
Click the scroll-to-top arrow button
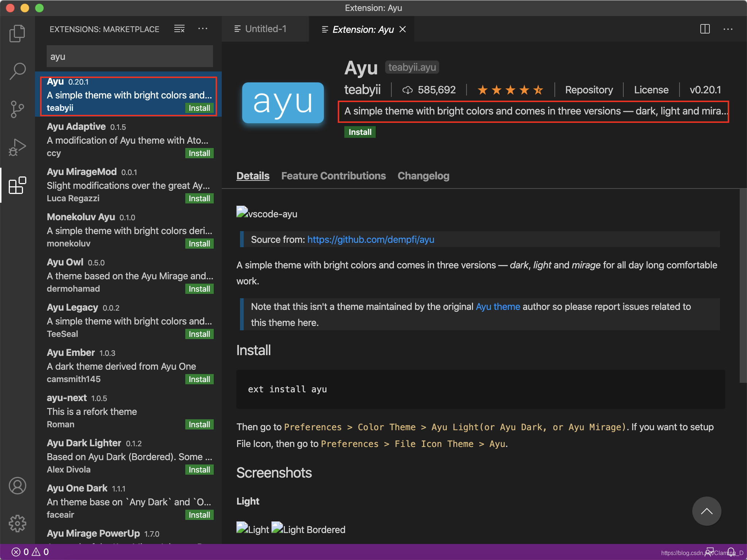click(x=707, y=511)
